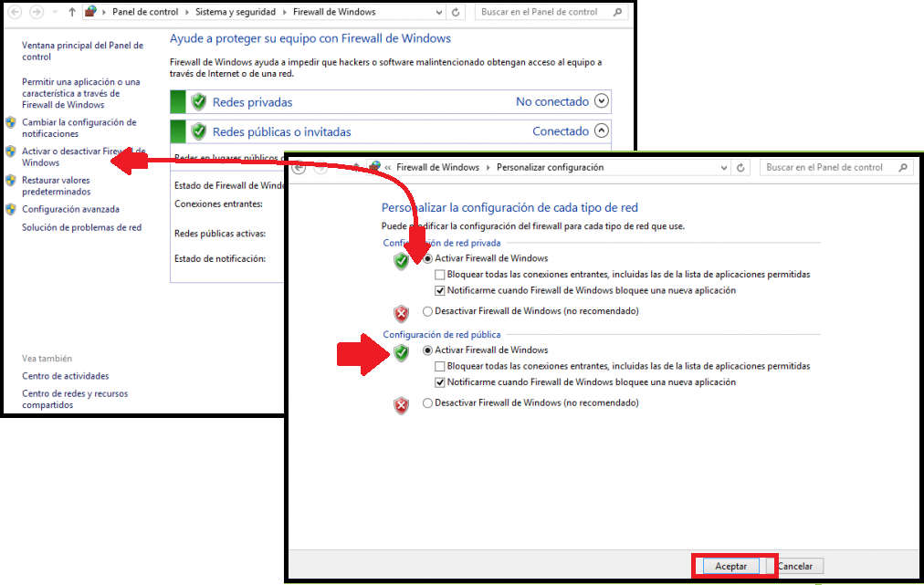The image size is (924, 585).
Task: Click Forward arrow in the Panel de control window
Action: 37,12
